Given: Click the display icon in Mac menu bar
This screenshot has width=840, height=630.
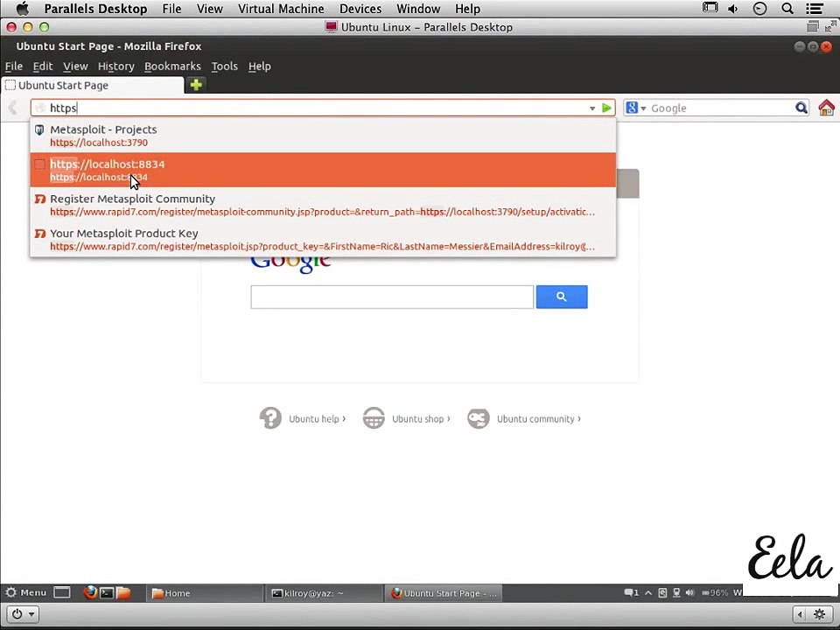Looking at the screenshot, I should (710, 8).
